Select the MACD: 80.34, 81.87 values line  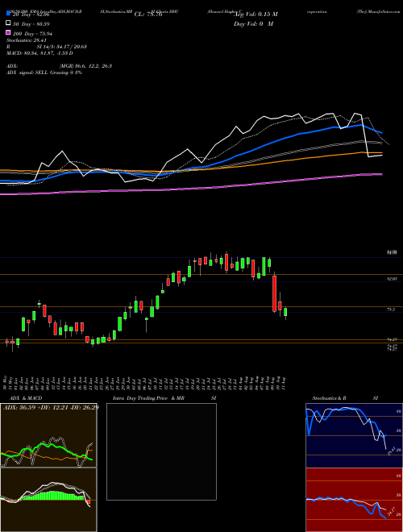(39, 53)
